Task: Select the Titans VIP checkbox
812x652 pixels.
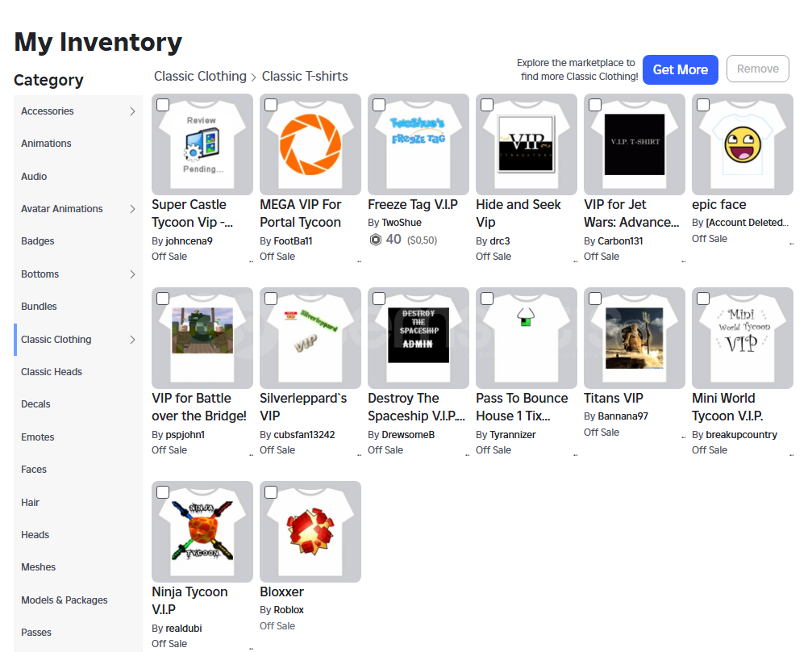Action: [595, 299]
